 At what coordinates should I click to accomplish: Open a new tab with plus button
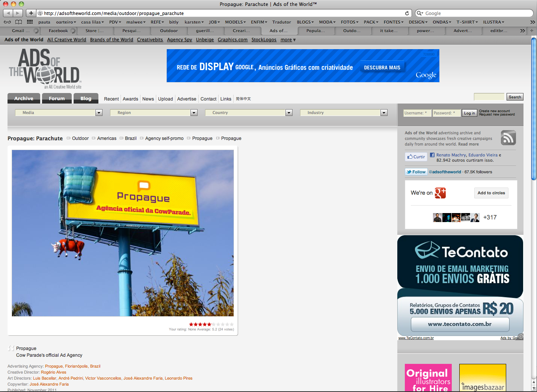531,31
